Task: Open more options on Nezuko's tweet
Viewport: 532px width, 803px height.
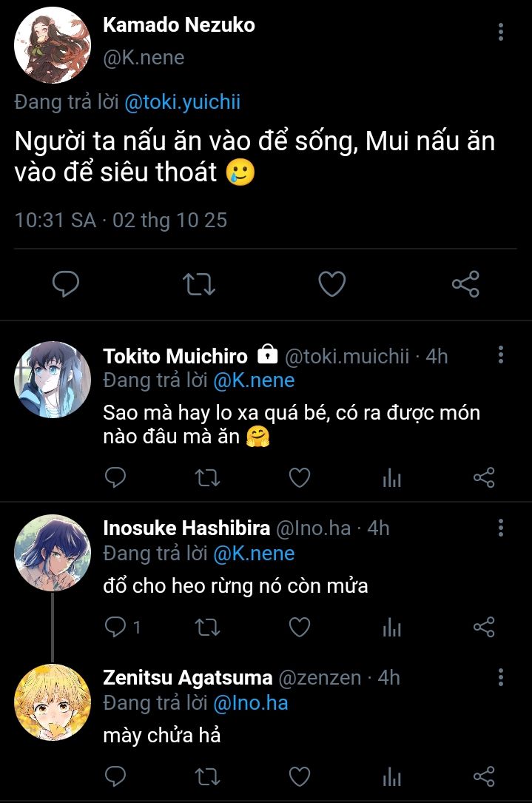Action: (501, 32)
